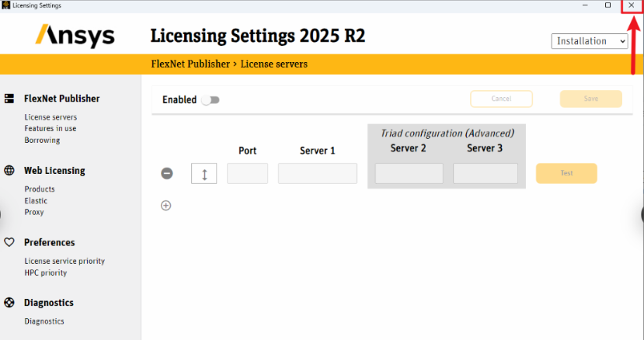This screenshot has width=644, height=340.
Task: Click the reorder up-down arrow button
Action: point(204,174)
